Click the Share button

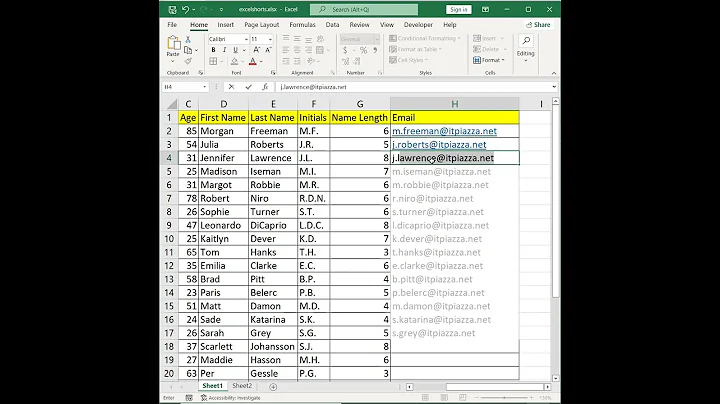(x=538, y=25)
